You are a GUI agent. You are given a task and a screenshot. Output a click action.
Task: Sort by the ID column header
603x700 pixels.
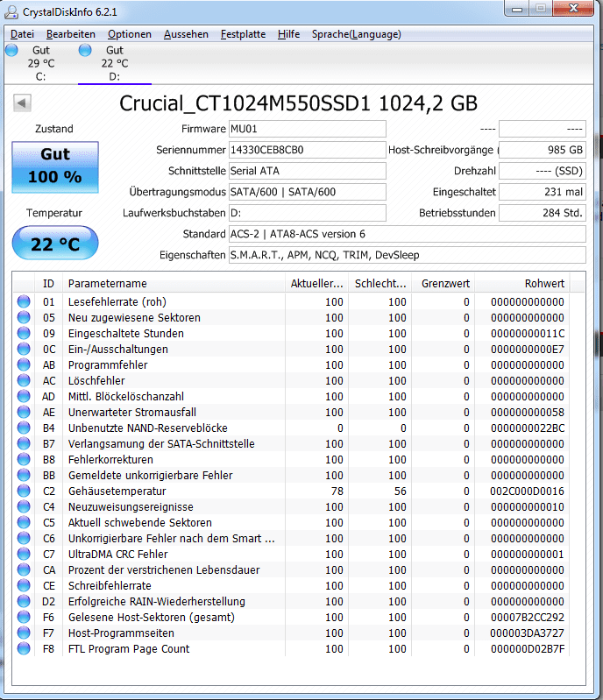point(48,284)
